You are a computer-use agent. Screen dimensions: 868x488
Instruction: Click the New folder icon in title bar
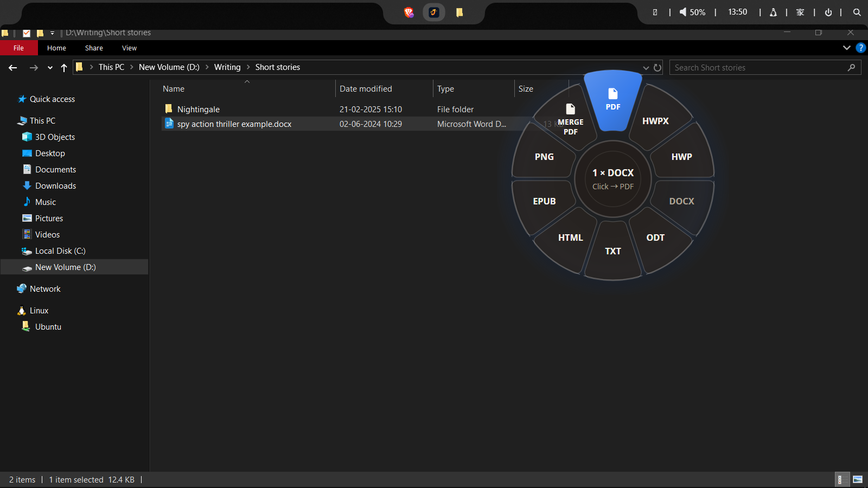[x=40, y=33]
